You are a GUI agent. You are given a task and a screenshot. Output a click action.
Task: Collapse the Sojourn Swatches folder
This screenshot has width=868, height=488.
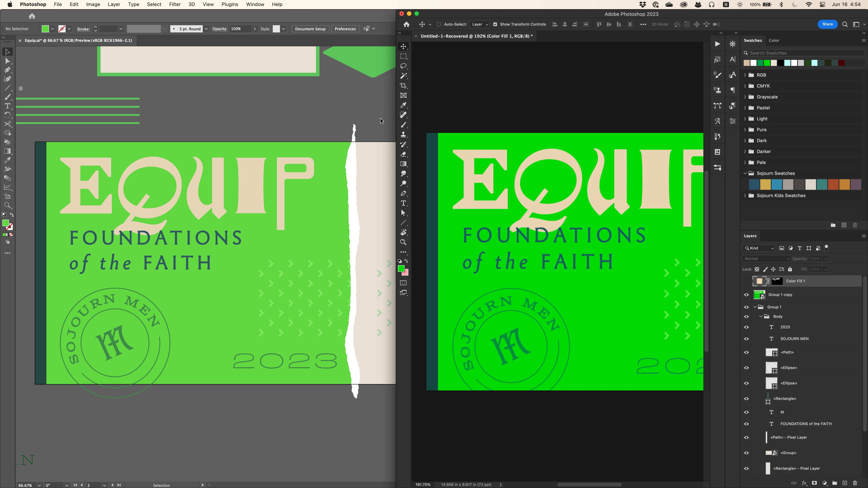point(745,173)
